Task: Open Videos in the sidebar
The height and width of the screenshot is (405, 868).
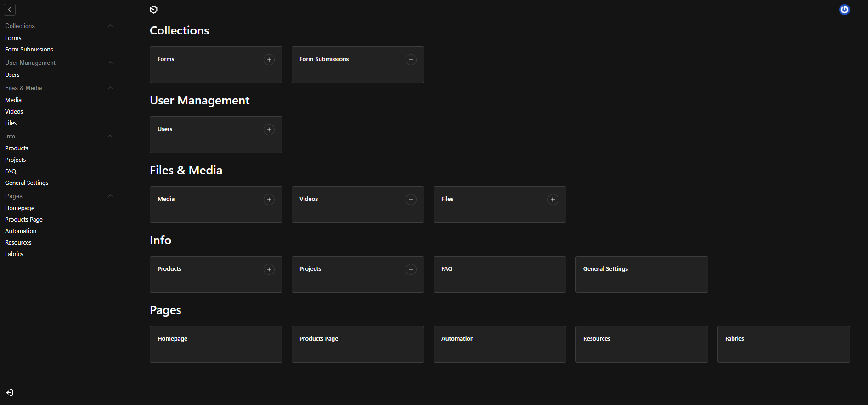Action: click(14, 111)
